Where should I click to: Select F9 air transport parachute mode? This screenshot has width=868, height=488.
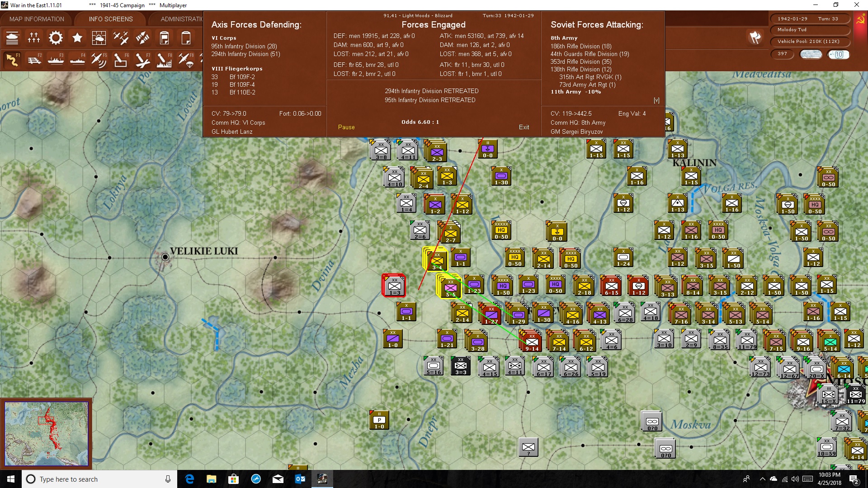pos(186,60)
